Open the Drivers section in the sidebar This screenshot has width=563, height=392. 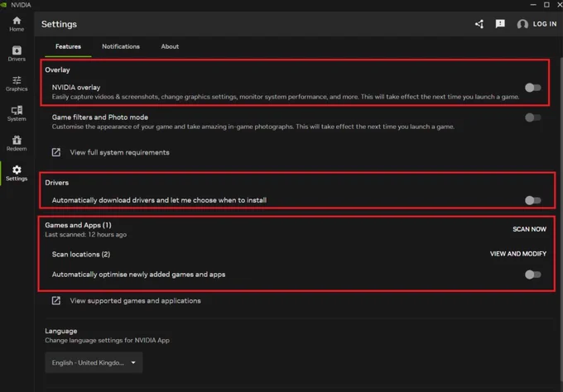pyautogui.click(x=17, y=54)
